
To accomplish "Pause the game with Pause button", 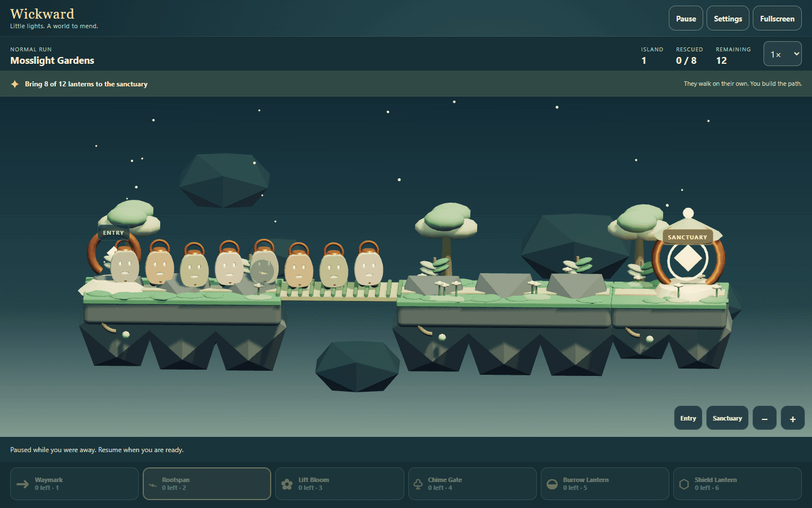I will [x=686, y=19].
